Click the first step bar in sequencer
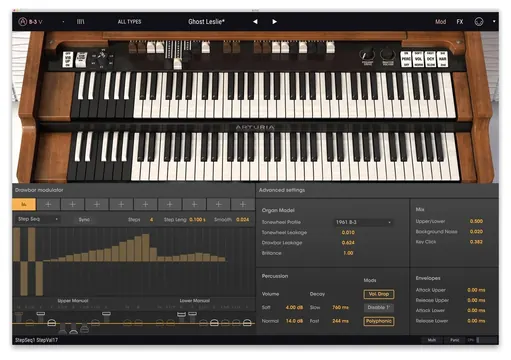This screenshot has width=511, height=360. (x=17, y=244)
